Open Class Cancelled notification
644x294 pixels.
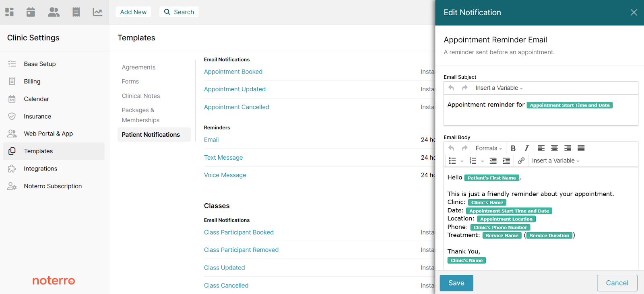coord(226,286)
